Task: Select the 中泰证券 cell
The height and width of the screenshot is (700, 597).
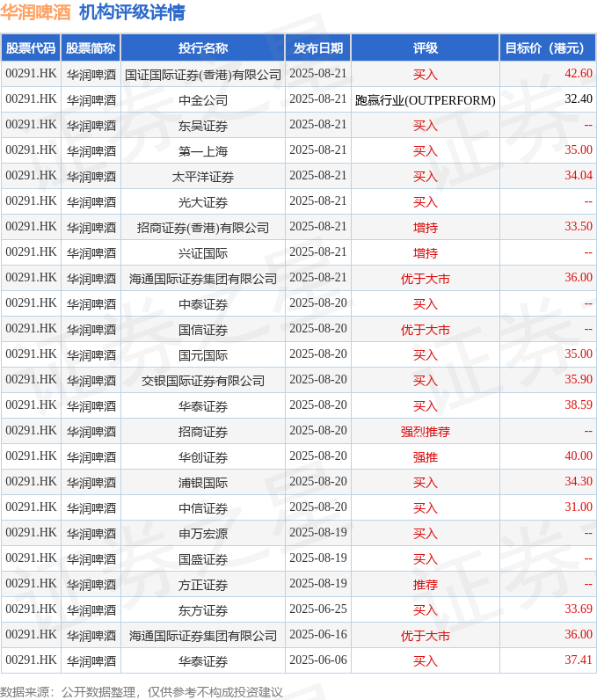Action: click(203, 303)
